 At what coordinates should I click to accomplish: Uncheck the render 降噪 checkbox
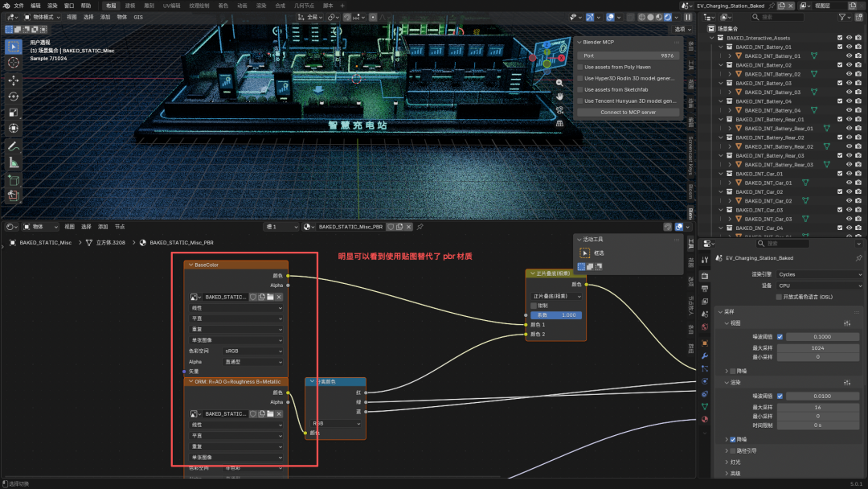(733, 439)
